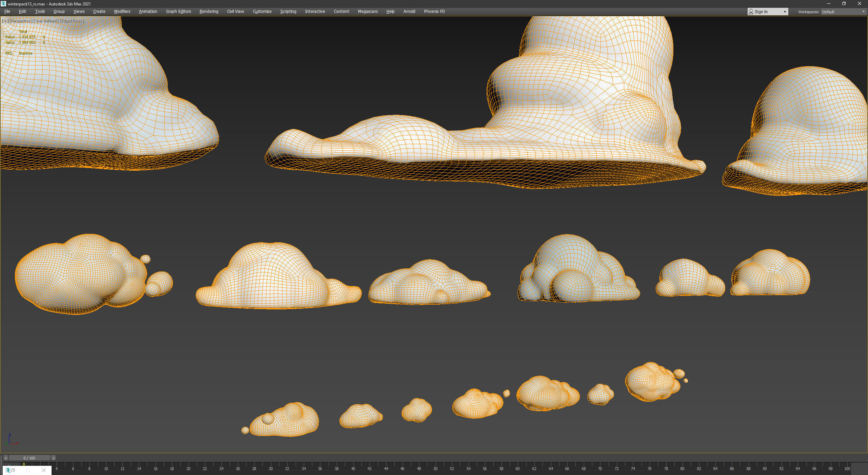Image resolution: width=868 pixels, height=475 pixels.
Task: Open the Megascans menu
Action: pos(368,12)
